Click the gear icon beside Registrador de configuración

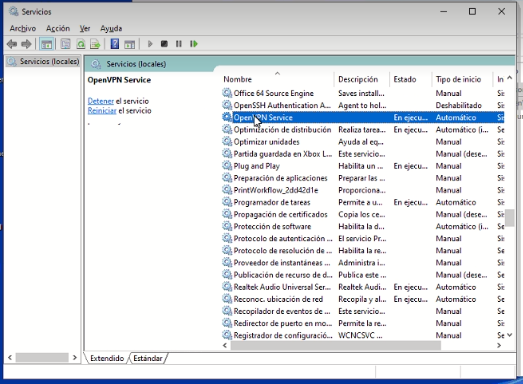click(227, 335)
